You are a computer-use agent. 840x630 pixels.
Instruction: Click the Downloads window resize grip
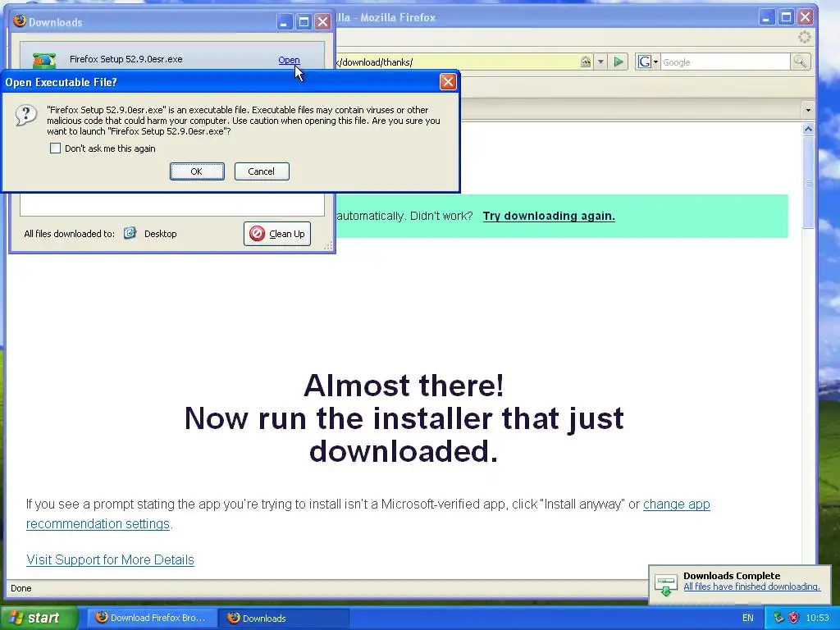pyautogui.click(x=328, y=245)
